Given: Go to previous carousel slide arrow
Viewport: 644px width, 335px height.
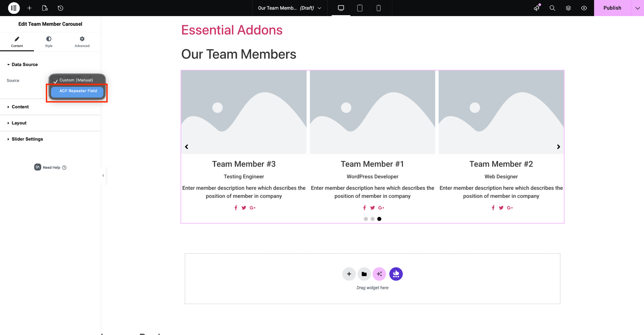Looking at the screenshot, I should 186,147.
